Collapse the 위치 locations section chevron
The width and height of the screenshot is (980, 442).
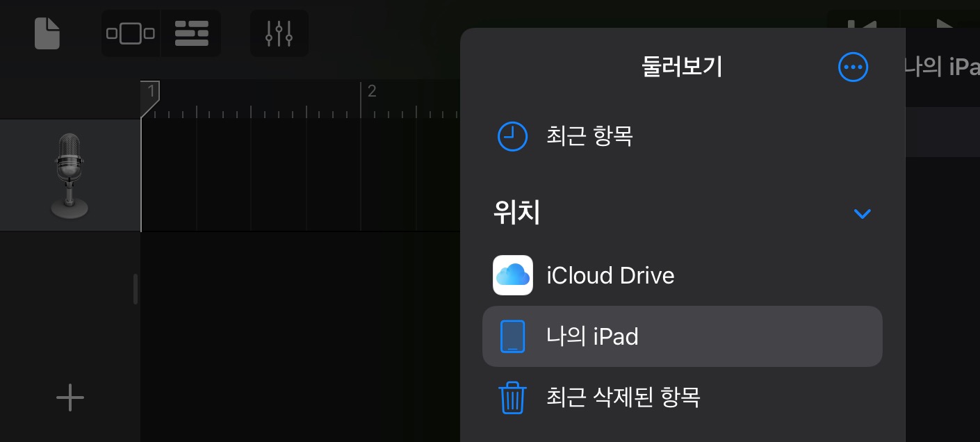click(862, 213)
